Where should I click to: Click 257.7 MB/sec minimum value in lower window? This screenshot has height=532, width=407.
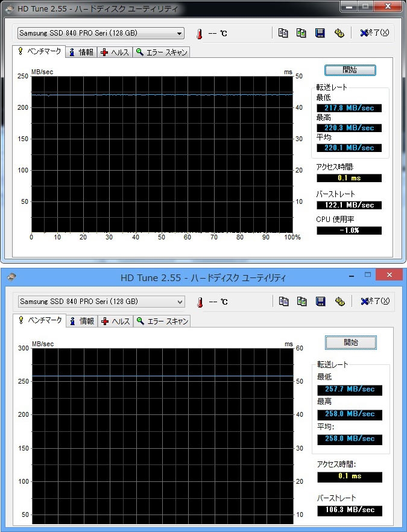tap(350, 390)
